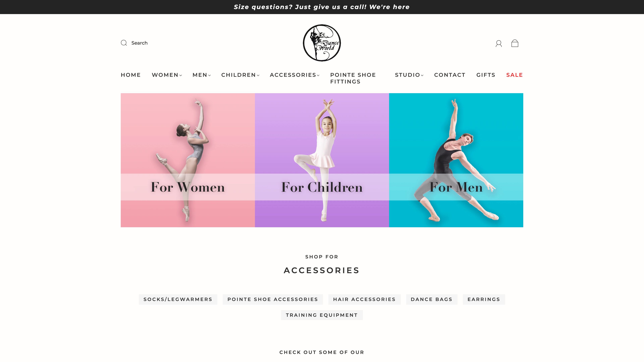The width and height of the screenshot is (644, 362).
Task: Open the Contact page
Action: tap(449, 75)
